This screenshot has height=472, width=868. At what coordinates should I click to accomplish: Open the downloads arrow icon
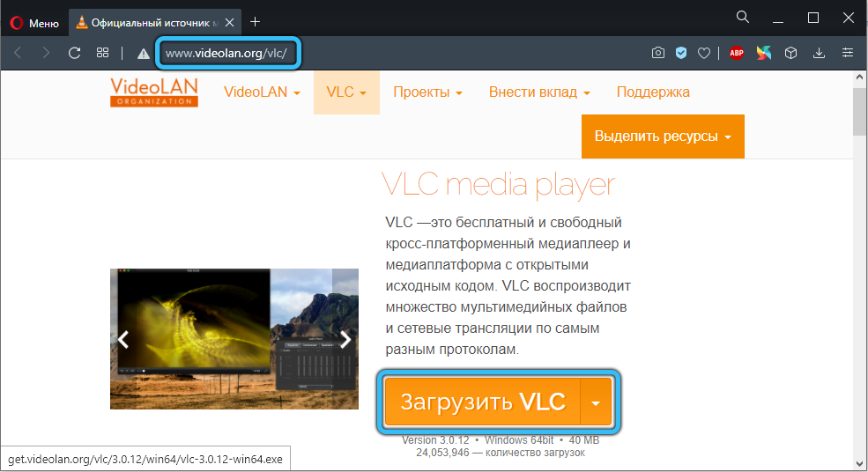(819, 53)
